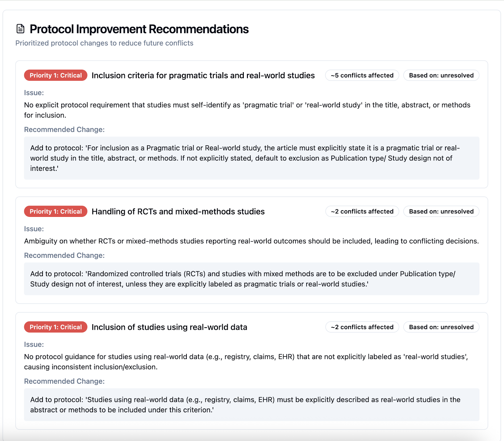This screenshot has width=504, height=441.
Task: Click Based on: unresolved in the real-world data card
Action: click(441, 327)
